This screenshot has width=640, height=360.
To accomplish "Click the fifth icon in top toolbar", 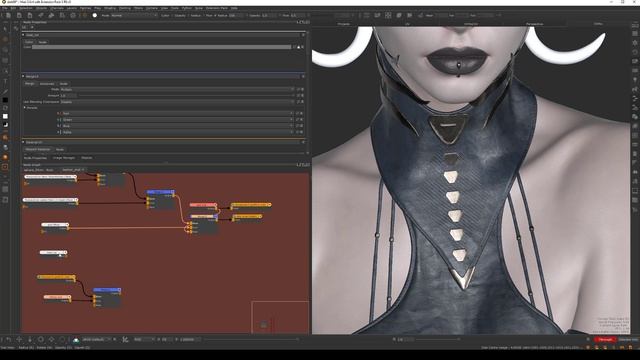I will tap(51, 16).
